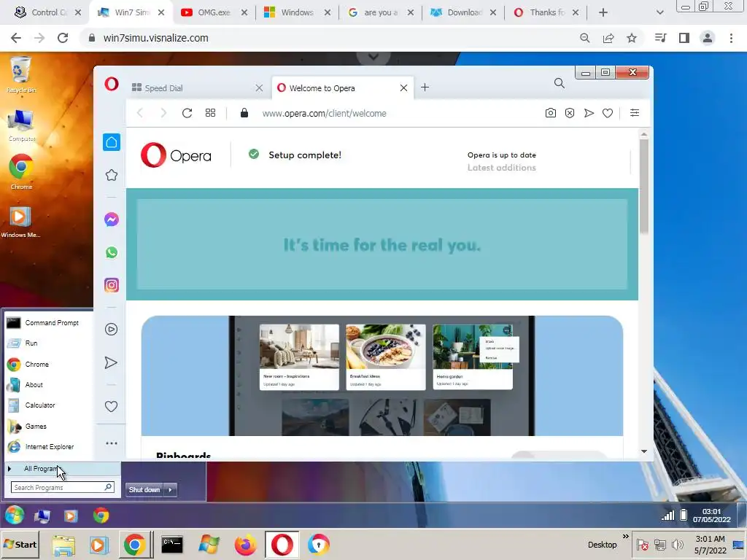
Task: Open new tab in Opera
Action: pyautogui.click(x=425, y=87)
